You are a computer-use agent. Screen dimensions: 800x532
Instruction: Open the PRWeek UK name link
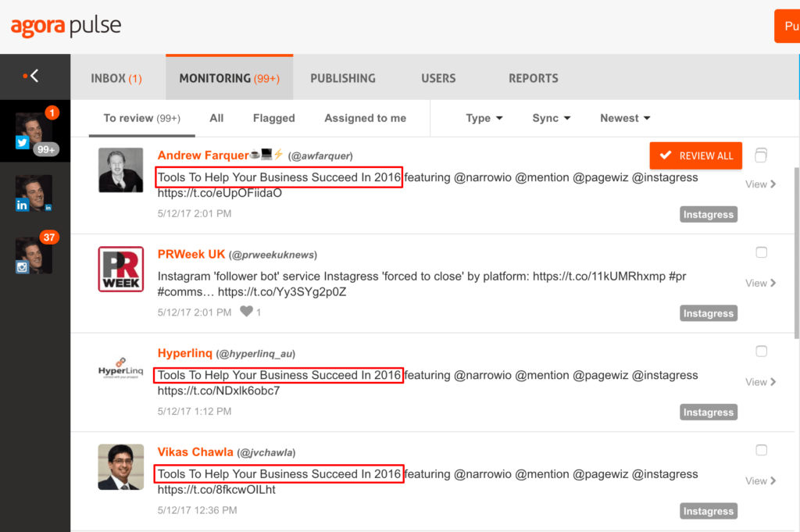click(x=191, y=254)
